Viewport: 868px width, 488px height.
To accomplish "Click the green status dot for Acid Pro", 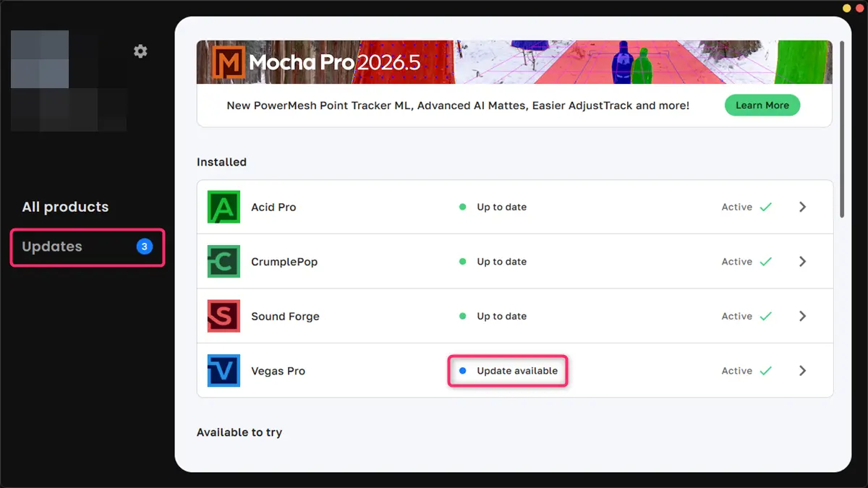I will tap(462, 207).
